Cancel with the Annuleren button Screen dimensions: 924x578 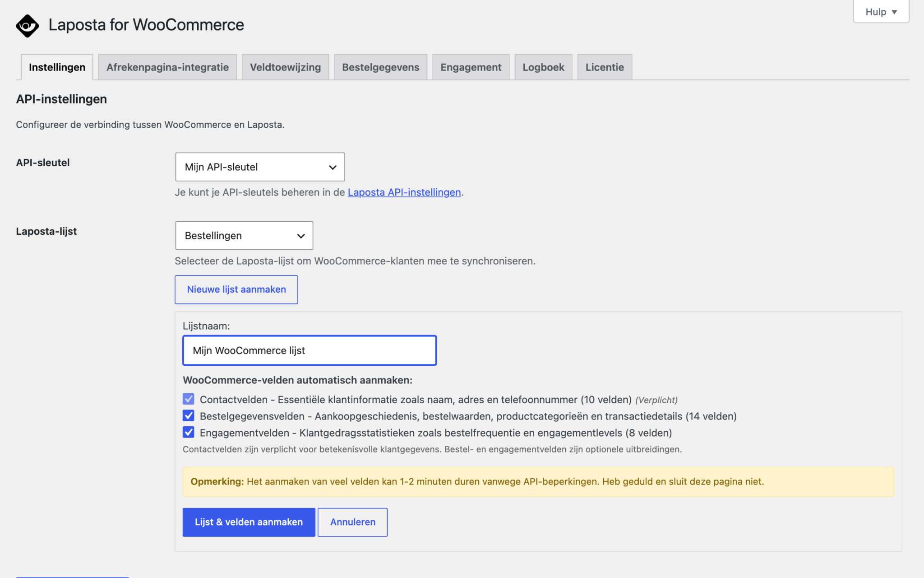tap(352, 522)
